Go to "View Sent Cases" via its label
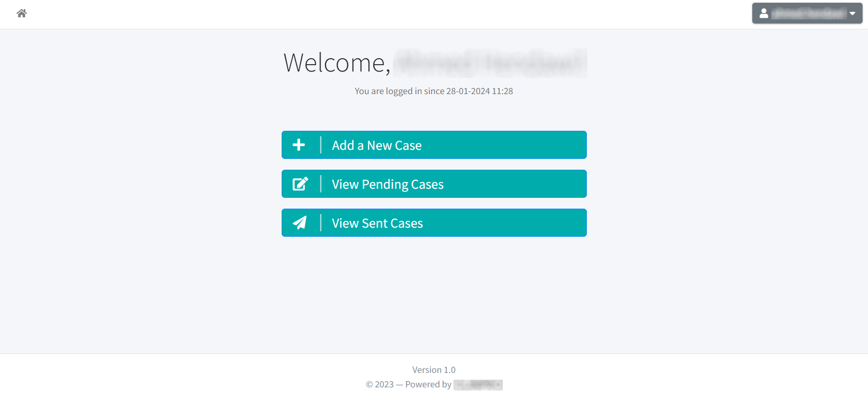This screenshot has height=396, width=868. click(x=377, y=223)
